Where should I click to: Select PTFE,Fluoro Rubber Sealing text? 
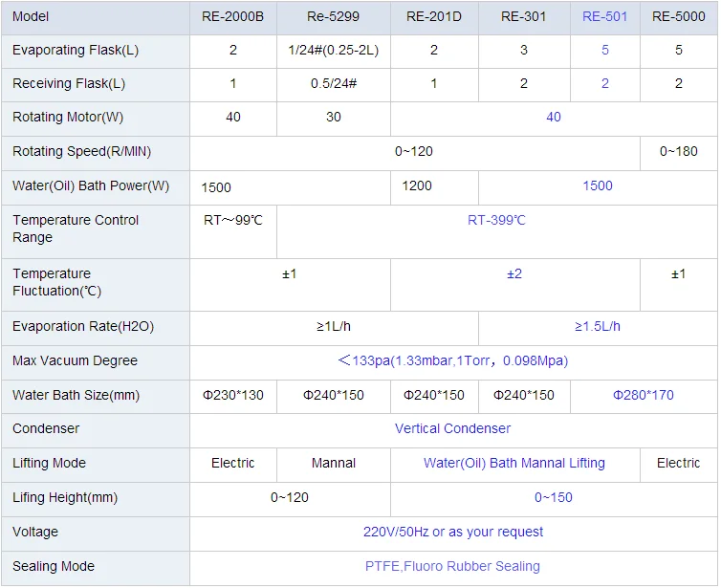(x=452, y=566)
